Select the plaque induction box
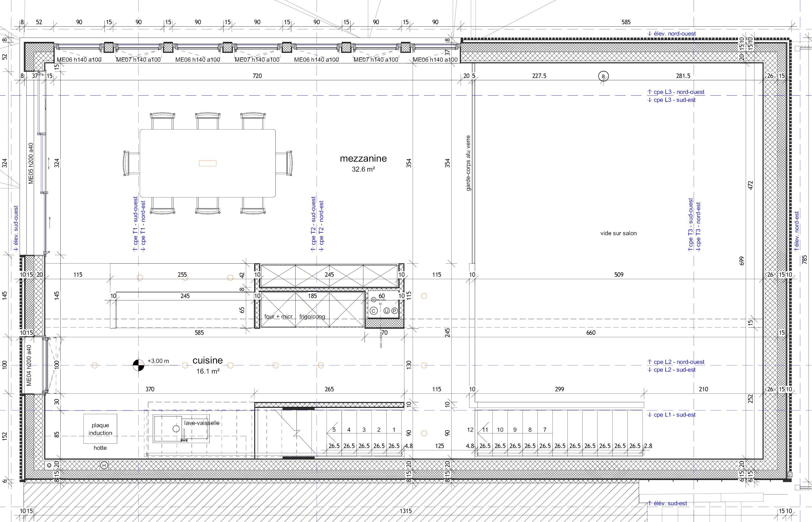This screenshot has height=522, width=812. pyautogui.click(x=100, y=429)
